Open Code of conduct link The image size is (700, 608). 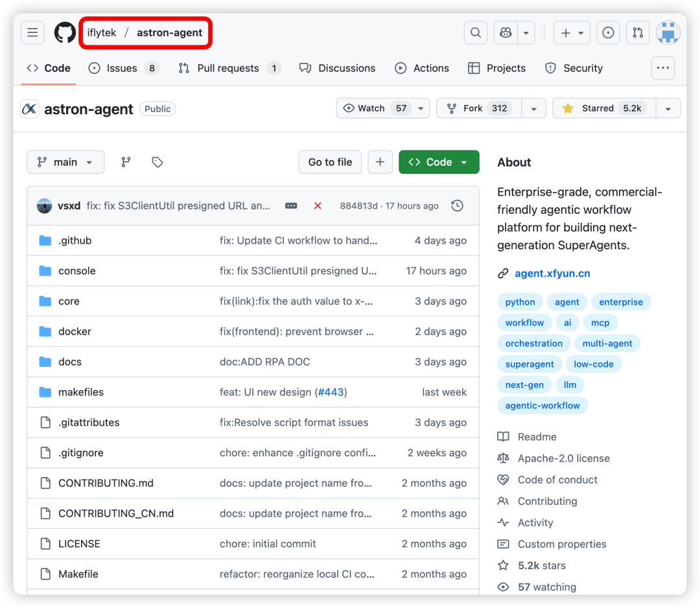pos(557,480)
